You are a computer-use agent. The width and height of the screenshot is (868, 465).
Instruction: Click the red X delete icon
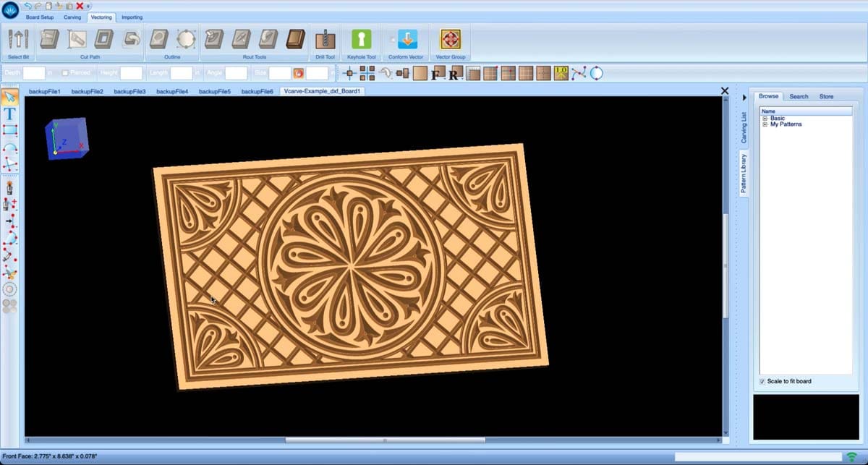pos(80,6)
